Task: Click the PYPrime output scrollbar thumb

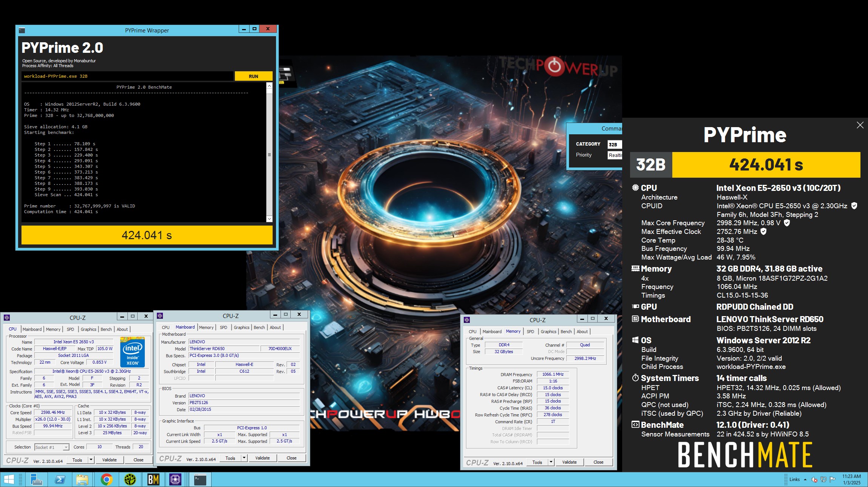Action: (269, 154)
